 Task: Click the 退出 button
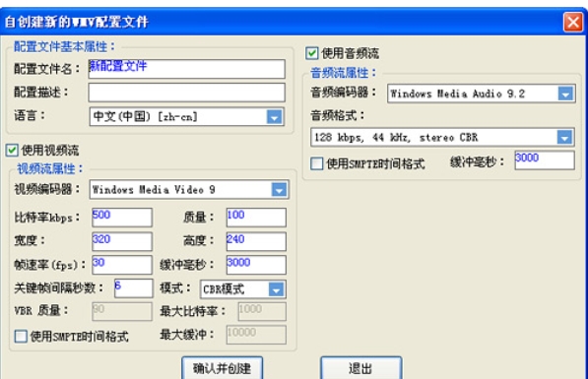tap(361, 368)
